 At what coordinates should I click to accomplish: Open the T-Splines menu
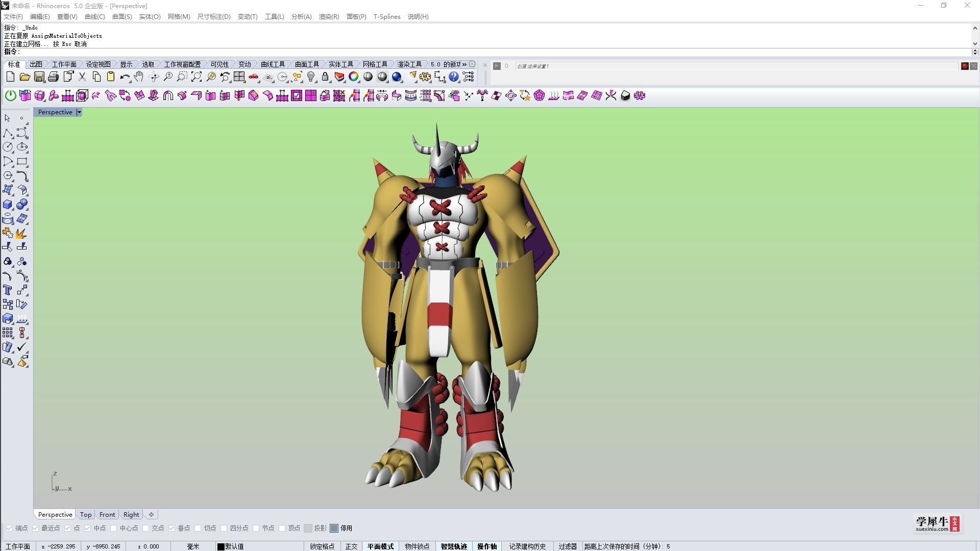coord(387,17)
